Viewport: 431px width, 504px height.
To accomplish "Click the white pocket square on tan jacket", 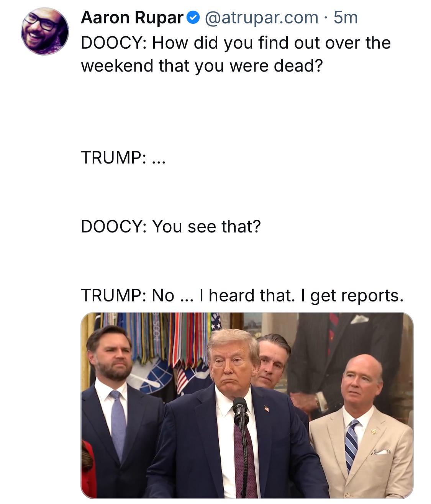I will tap(380, 452).
